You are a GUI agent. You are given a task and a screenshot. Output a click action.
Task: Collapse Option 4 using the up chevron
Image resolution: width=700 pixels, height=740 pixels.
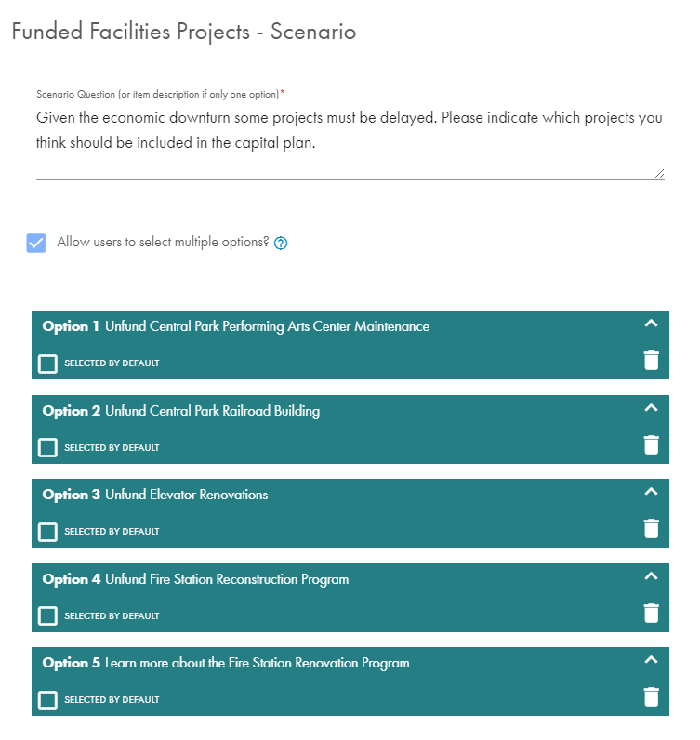click(x=651, y=576)
